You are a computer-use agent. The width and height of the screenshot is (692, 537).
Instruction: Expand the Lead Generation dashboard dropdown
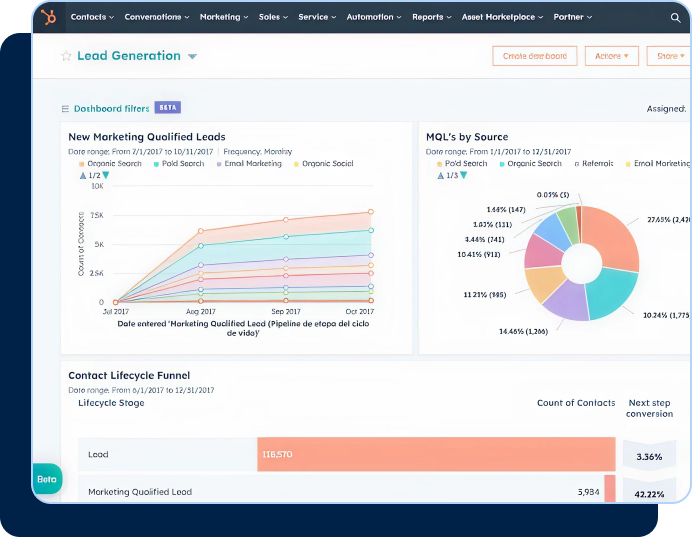(192, 56)
